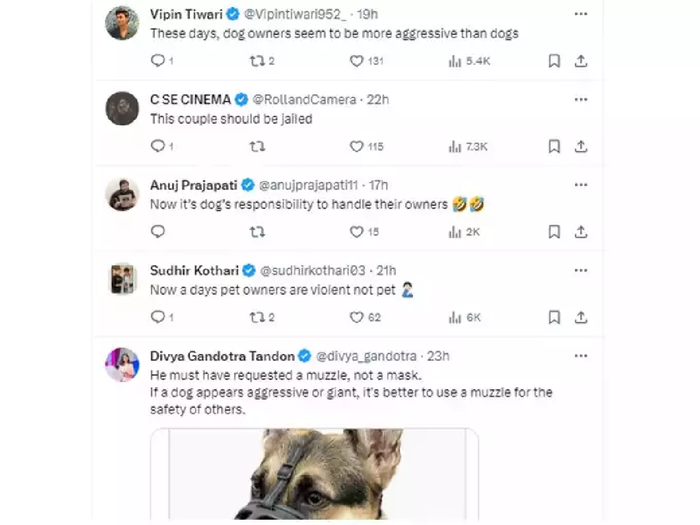This screenshot has height=525, width=700.
Task: Retweet Anuj Prajapati's tweet
Action: coord(256,232)
